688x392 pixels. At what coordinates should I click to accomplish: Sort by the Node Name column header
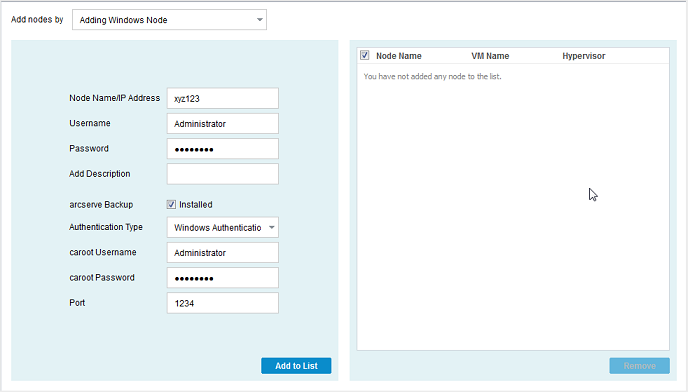point(398,56)
